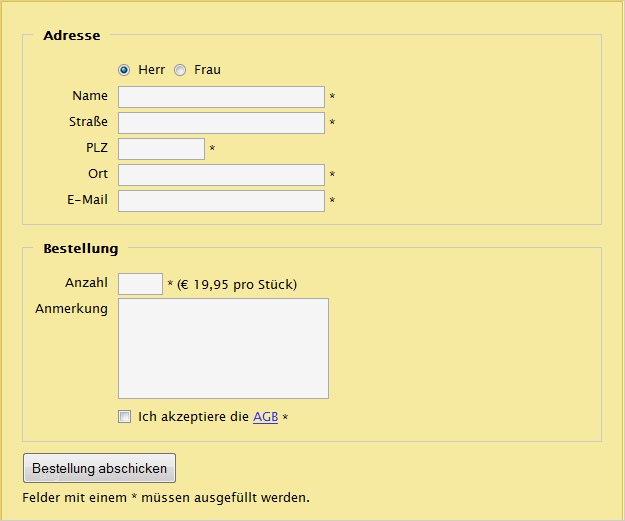Click into the Name text field

click(221, 97)
